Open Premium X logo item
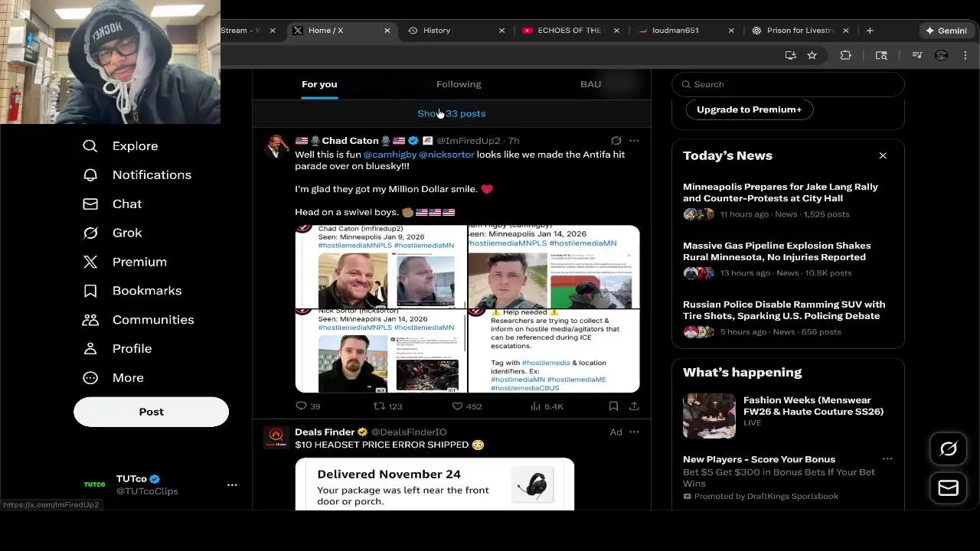The height and width of the screenshot is (551, 980). [x=124, y=262]
